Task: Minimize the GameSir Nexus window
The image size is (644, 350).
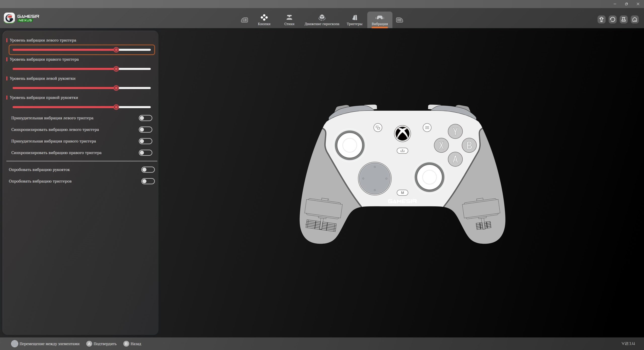Action: pyautogui.click(x=615, y=4)
